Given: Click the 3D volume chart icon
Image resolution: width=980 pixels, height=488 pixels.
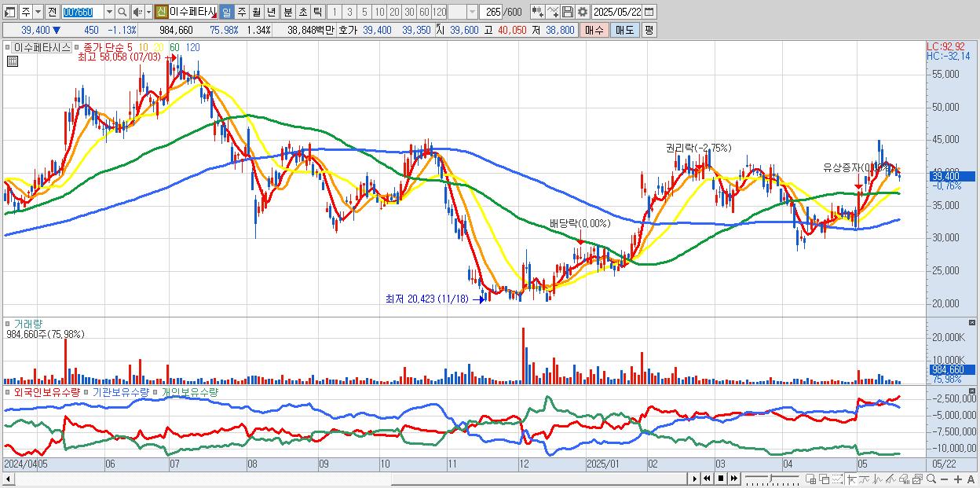Looking at the screenshot, I should tap(905, 479).
